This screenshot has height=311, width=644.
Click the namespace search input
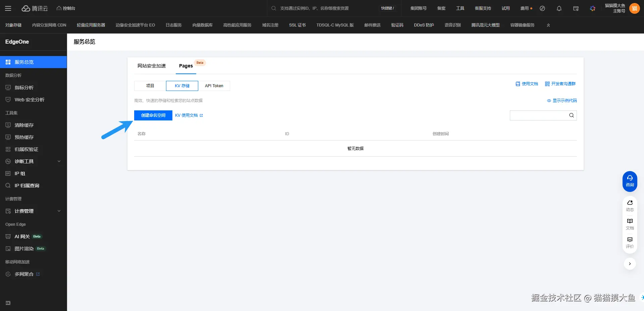539,115
